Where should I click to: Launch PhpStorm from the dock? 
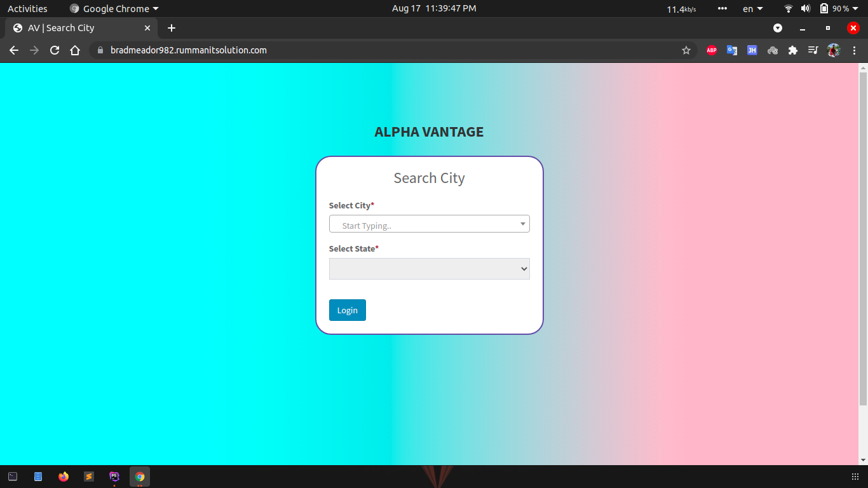tap(114, 477)
